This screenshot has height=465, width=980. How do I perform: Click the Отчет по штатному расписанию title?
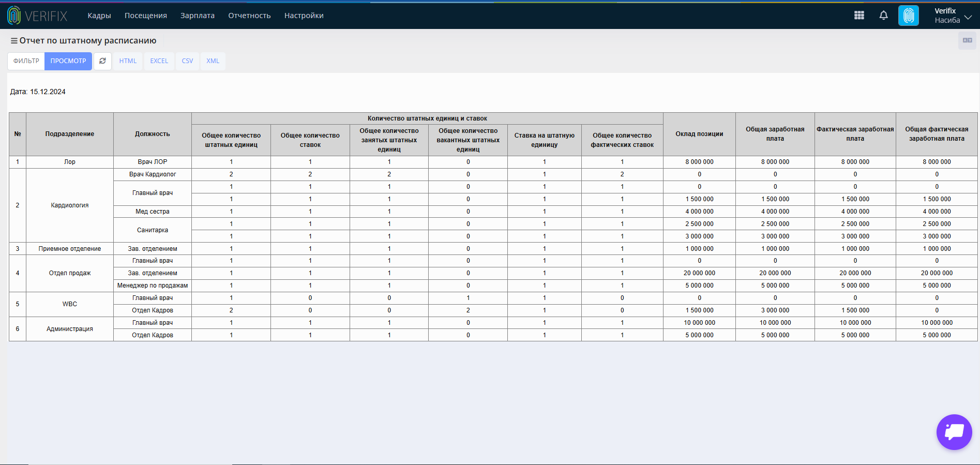(x=88, y=41)
